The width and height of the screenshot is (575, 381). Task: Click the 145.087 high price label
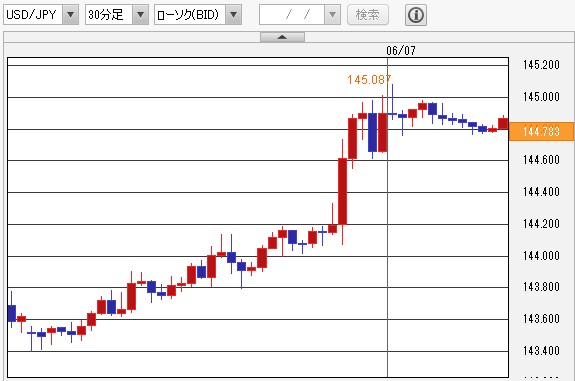tap(369, 80)
